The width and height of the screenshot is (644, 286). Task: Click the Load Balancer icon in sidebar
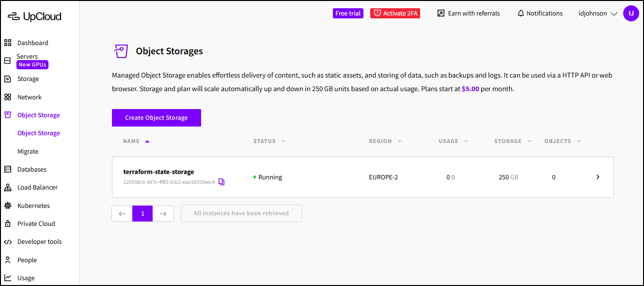(x=8, y=188)
